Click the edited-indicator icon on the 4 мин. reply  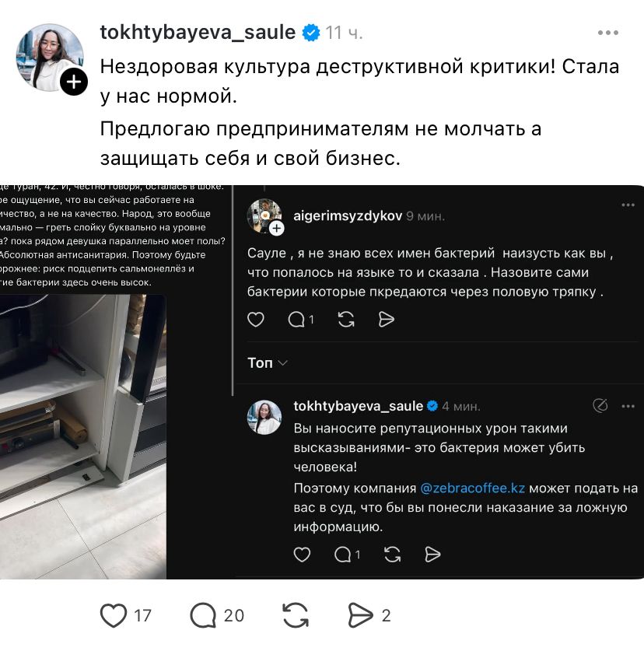point(600,405)
